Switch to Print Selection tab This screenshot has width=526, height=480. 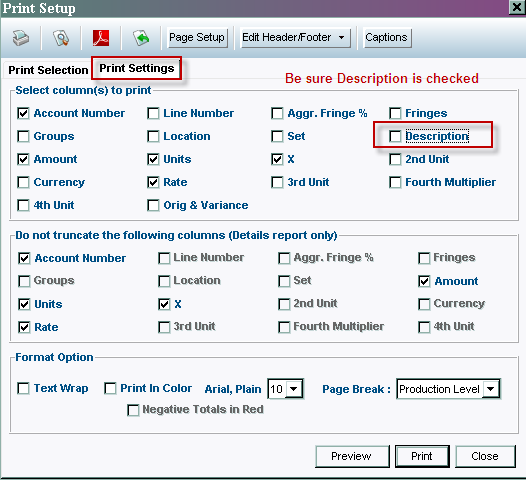pyautogui.click(x=48, y=70)
